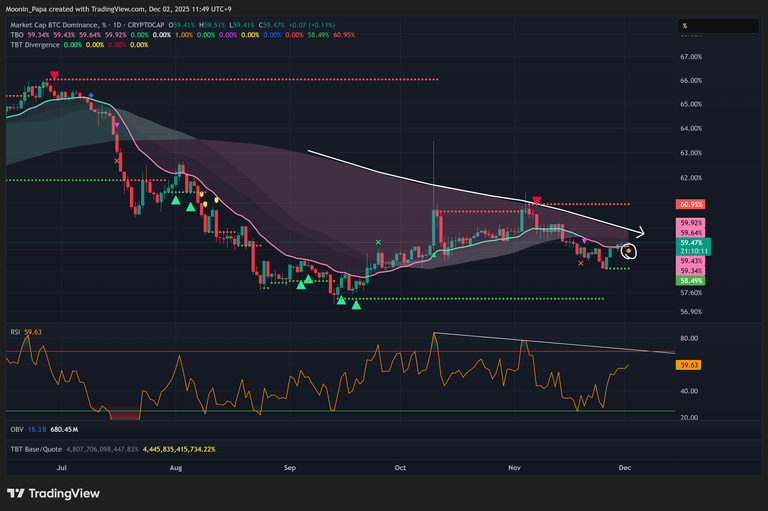Click the white trendline arrowhead

click(x=640, y=232)
